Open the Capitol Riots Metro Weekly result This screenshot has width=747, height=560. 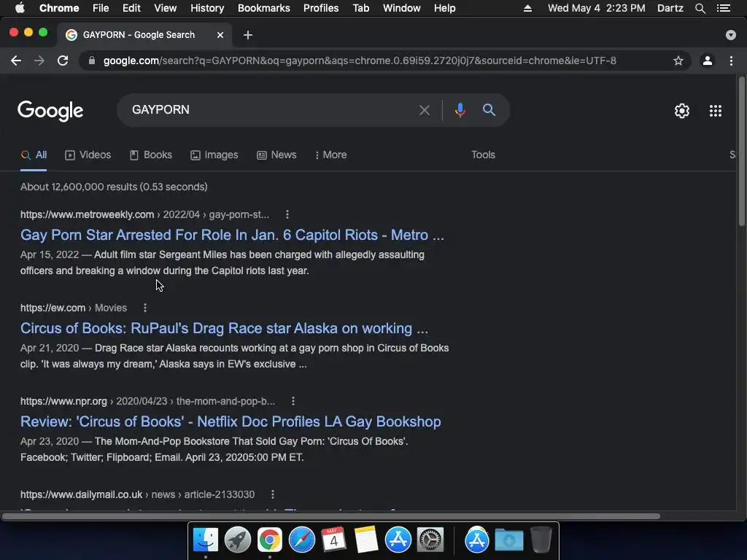click(x=232, y=235)
